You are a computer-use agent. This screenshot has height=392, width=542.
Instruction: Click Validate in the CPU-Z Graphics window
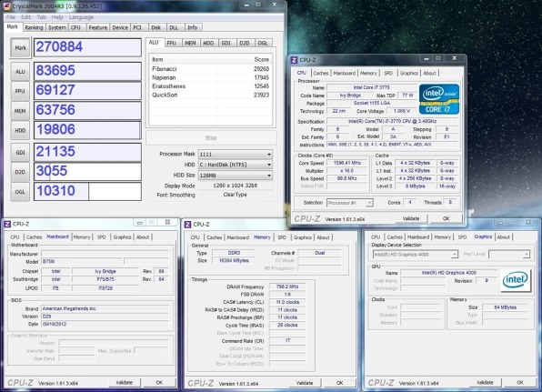(485, 383)
